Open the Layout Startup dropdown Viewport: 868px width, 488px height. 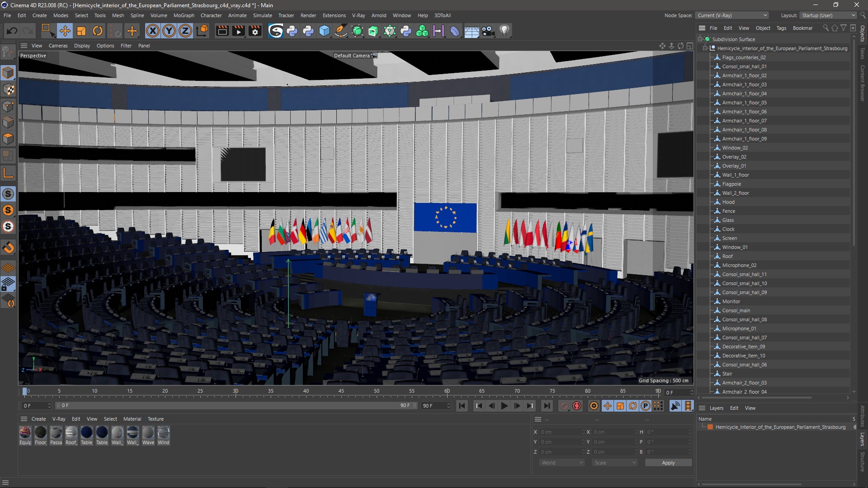click(828, 15)
